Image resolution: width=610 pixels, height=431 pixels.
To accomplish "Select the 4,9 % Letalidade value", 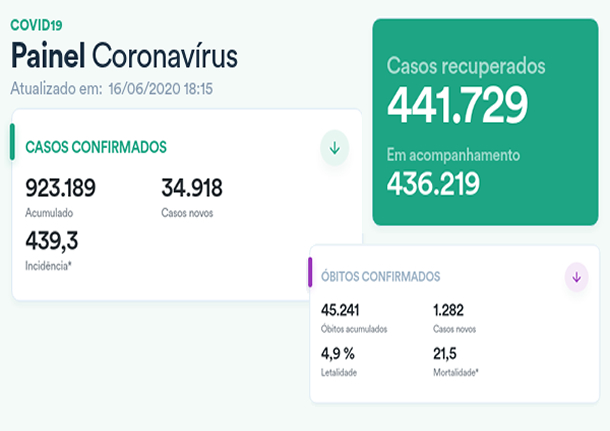I will pyautogui.click(x=338, y=353).
